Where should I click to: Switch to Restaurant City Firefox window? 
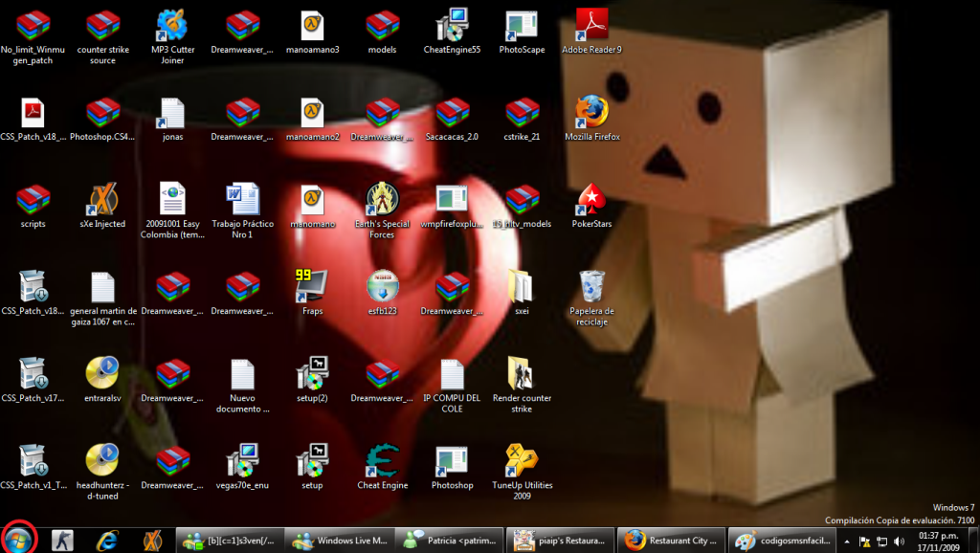point(671,541)
